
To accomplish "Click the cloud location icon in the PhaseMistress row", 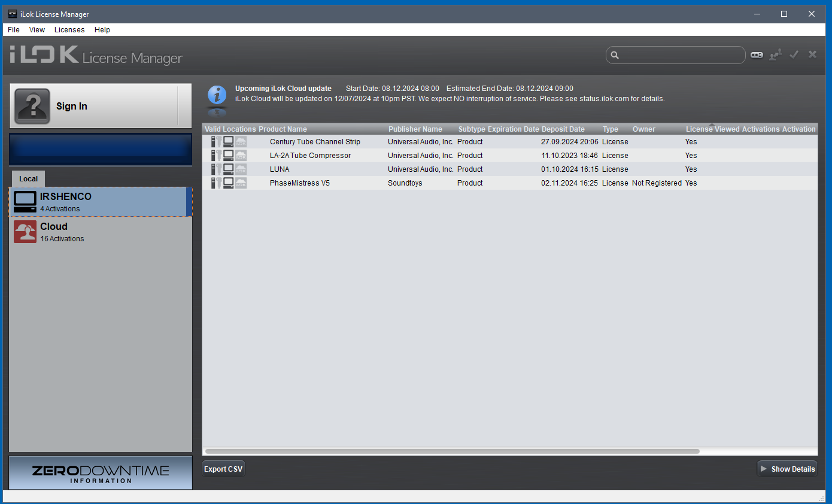I will click(241, 183).
